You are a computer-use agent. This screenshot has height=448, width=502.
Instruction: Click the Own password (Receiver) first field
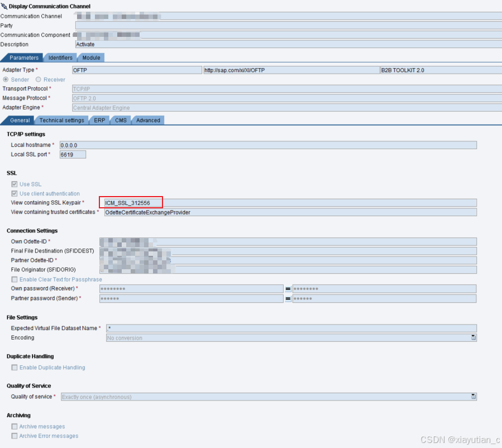[x=191, y=289]
